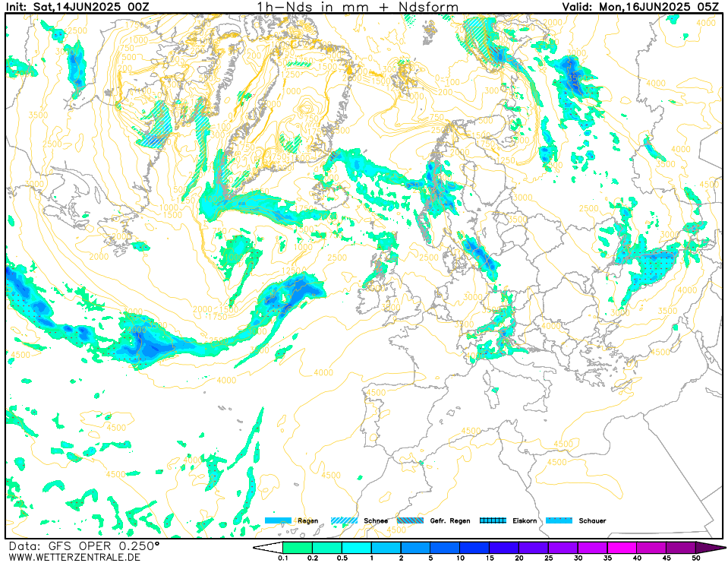728x563 pixels.
Task: Click the 2–5 blue color scale segment
Action: coord(416,548)
